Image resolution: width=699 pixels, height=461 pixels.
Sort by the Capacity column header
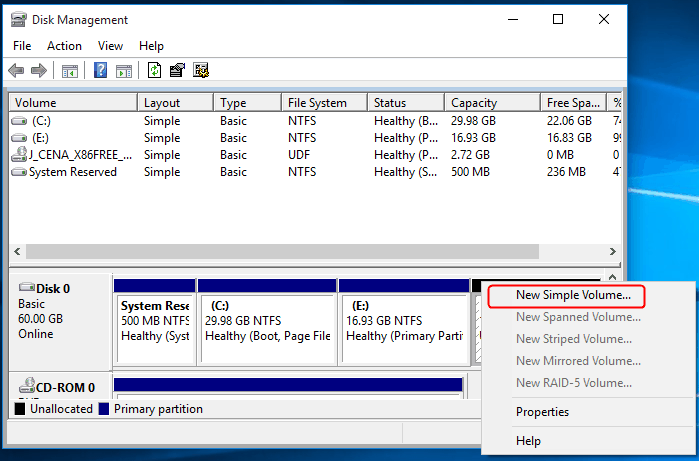[493, 103]
